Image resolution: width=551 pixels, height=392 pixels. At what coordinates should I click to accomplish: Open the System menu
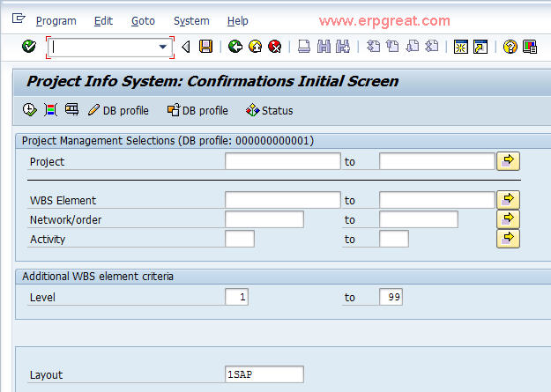point(191,21)
